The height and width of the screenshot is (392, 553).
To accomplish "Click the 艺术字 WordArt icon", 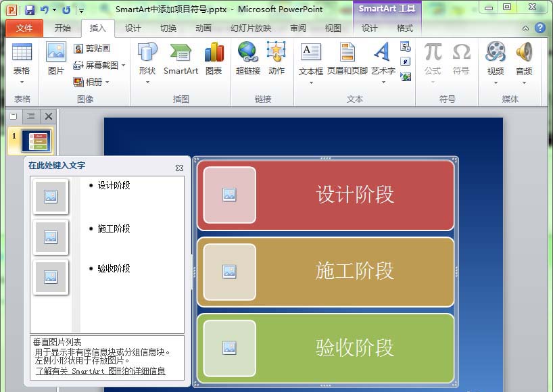I will coord(383,52).
